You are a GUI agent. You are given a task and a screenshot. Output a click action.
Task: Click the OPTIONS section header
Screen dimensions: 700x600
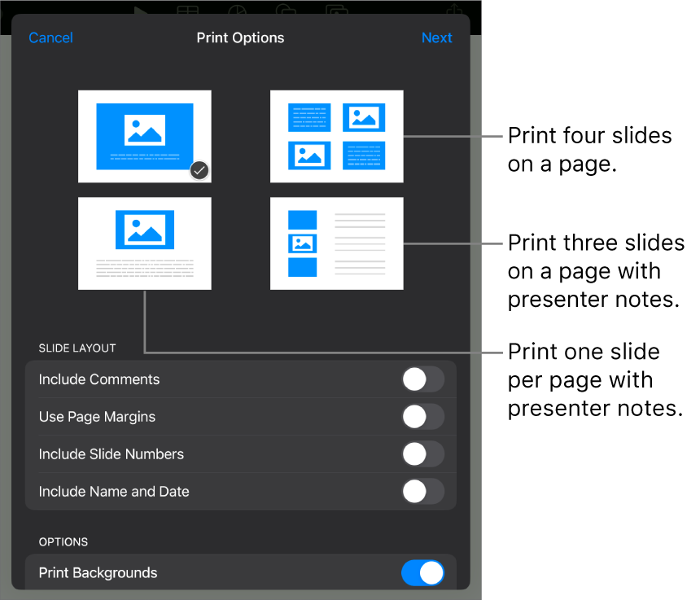[63, 542]
